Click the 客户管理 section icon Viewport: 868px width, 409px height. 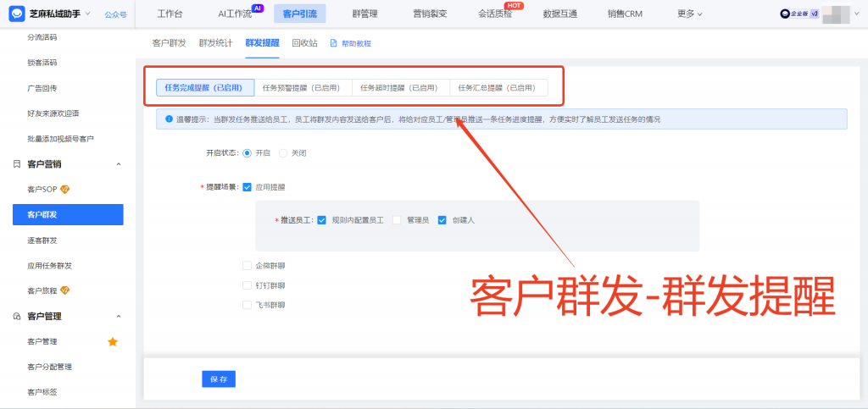(17, 316)
